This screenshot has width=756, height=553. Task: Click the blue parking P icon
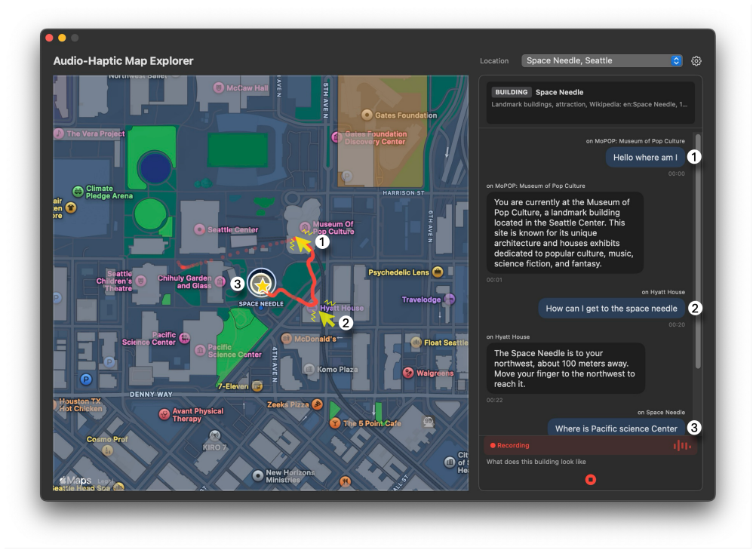[86, 379]
